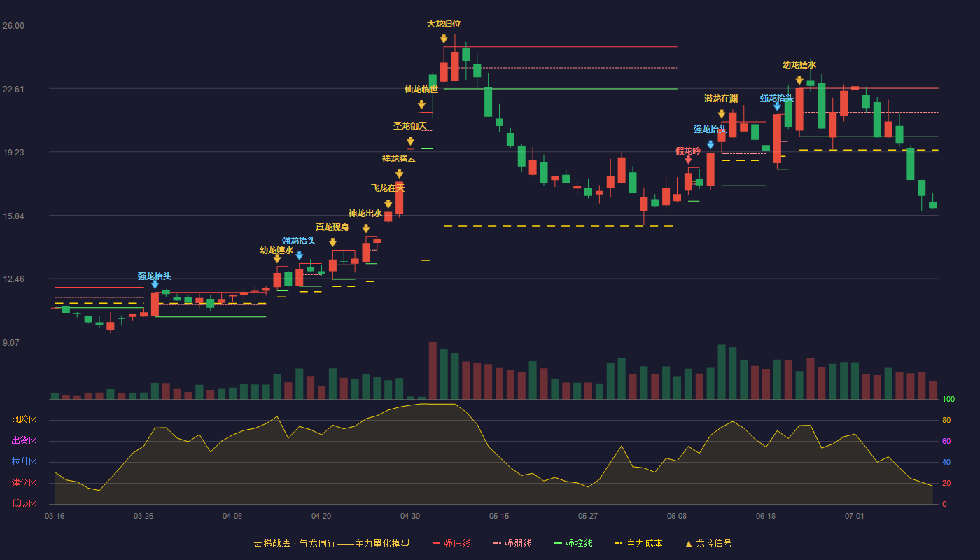Viewport: 980px width, 560px height.
Task: Click the green 100 indicator axis value
Action: point(948,400)
